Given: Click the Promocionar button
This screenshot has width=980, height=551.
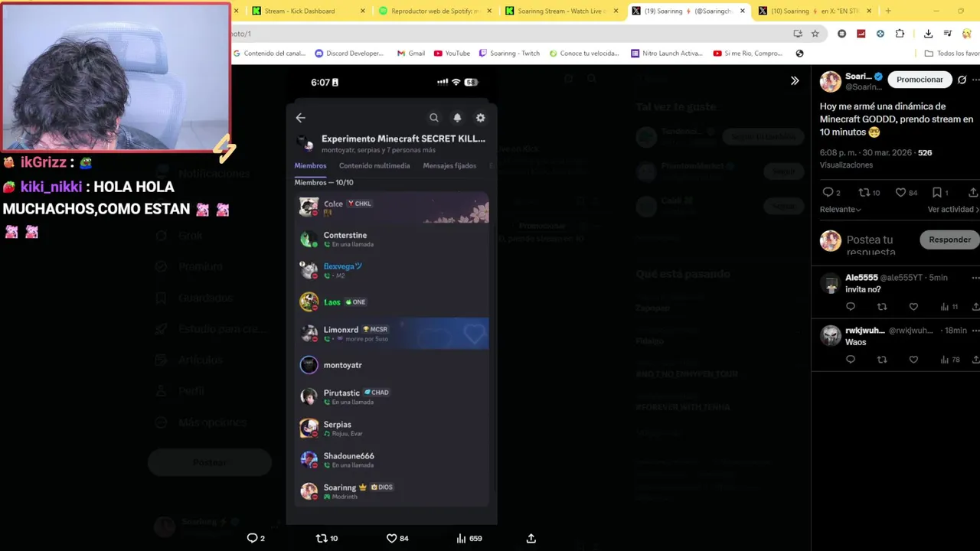Looking at the screenshot, I should coord(920,80).
